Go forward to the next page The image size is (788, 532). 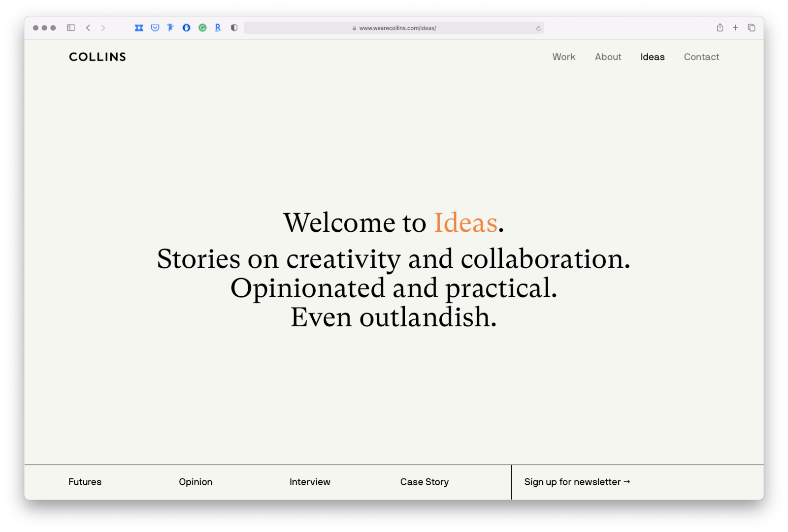click(x=103, y=28)
